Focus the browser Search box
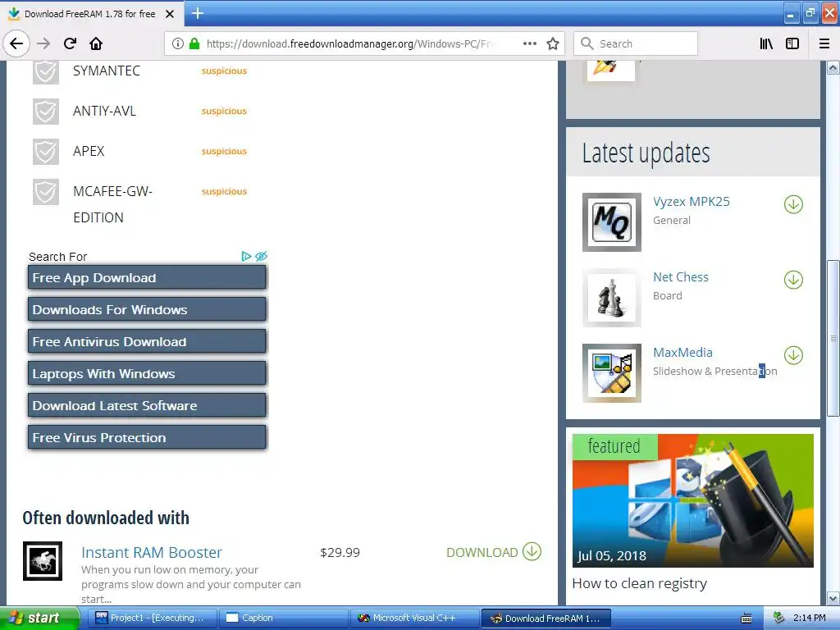This screenshot has height=630, width=840. [636, 43]
